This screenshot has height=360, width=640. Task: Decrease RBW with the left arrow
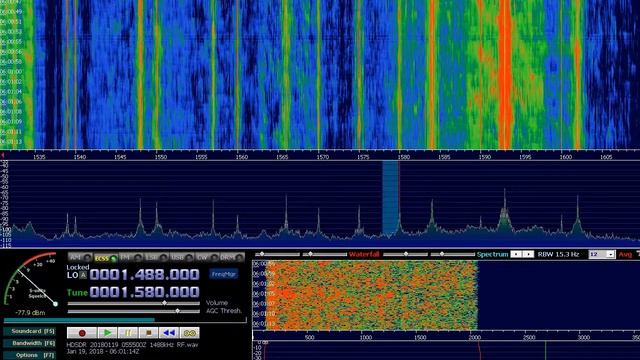point(516,254)
